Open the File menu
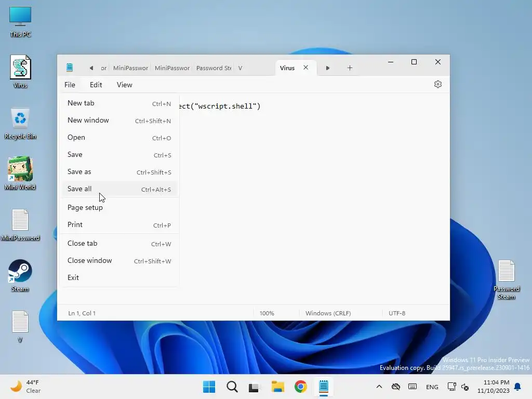Viewport: 532px width, 399px height. tap(70, 85)
